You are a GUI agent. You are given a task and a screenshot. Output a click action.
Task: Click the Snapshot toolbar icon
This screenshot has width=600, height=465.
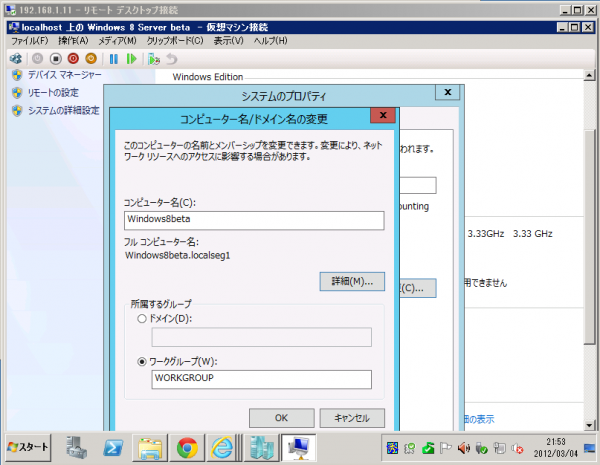(x=153, y=59)
